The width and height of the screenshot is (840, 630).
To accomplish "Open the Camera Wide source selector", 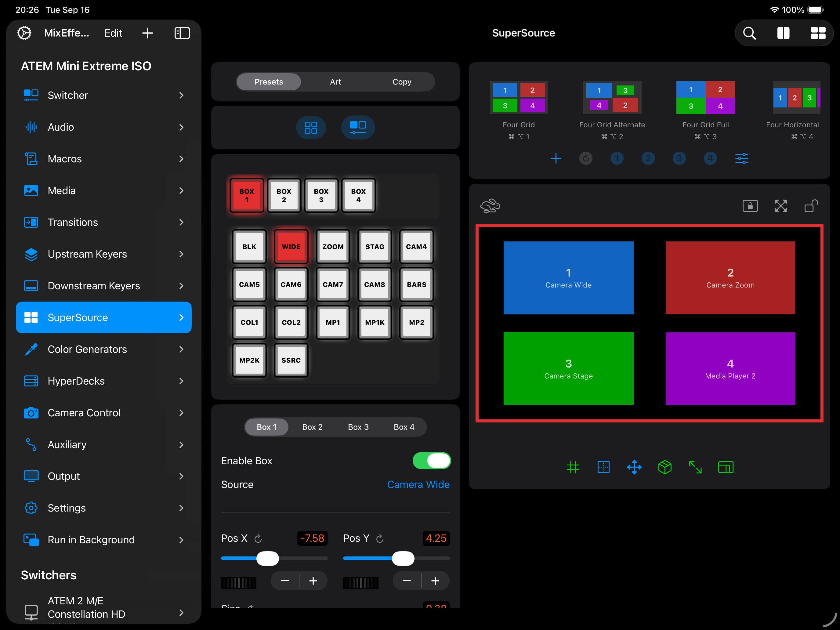I will [418, 485].
